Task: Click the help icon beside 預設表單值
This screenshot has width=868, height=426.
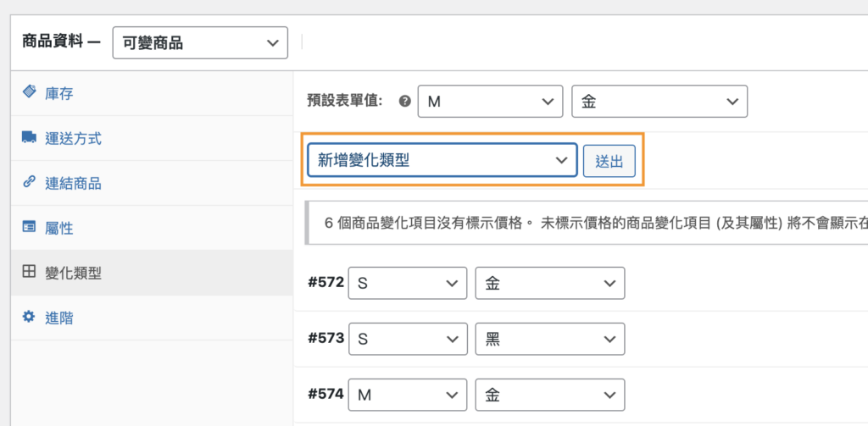Action: point(405,102)
